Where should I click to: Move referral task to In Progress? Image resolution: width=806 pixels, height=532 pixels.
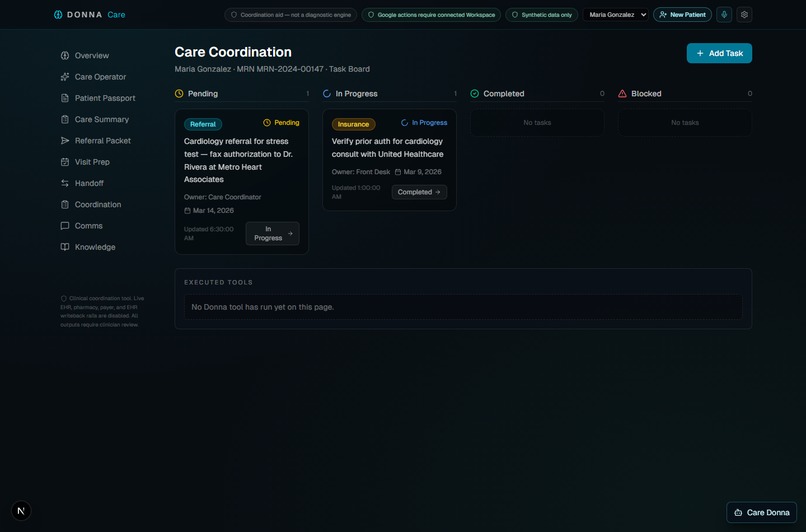[272, 233]
